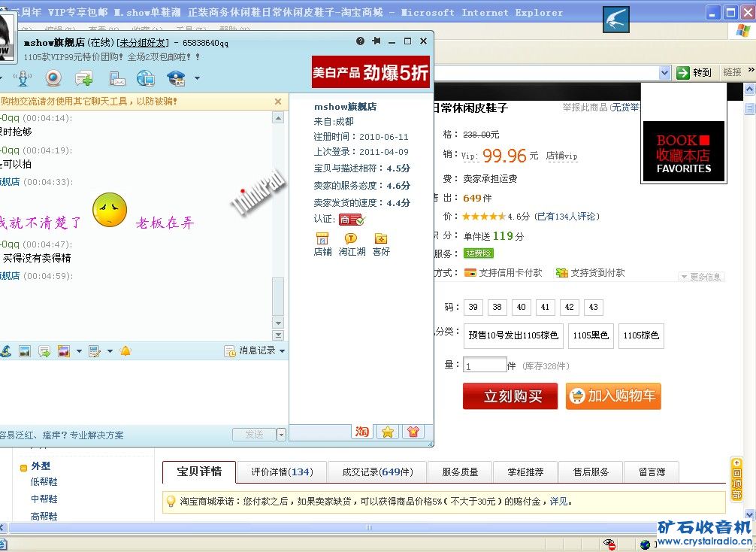Click the 立刻购买 buy now button
The image size is (756, 552).
click(510, 396)
